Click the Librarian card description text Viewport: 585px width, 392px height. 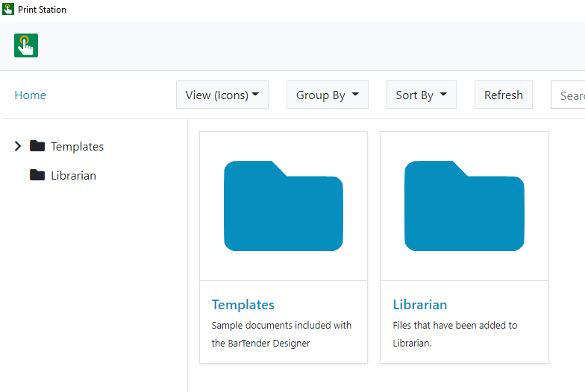(x=455, y=334)
